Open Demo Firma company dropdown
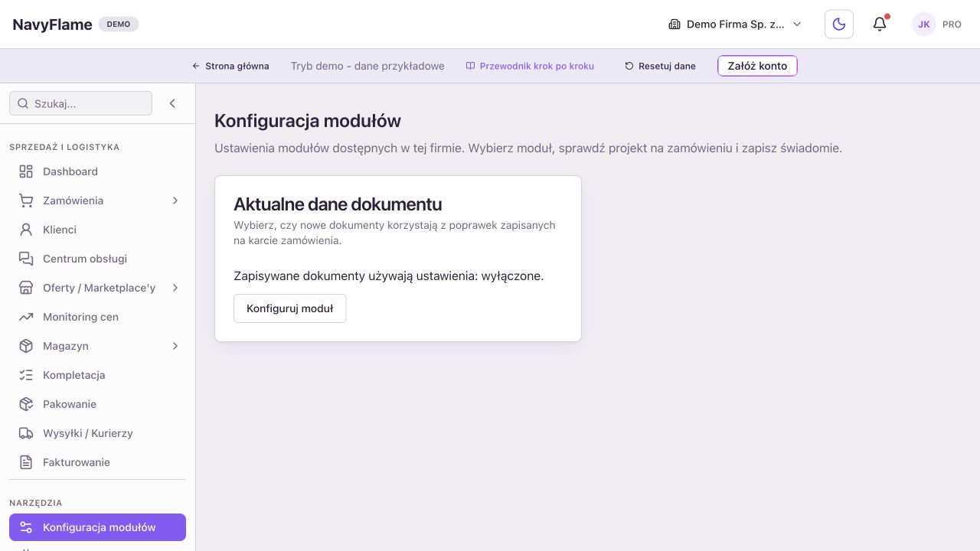Viewport: 980px width, 551px height. click(x=735, y=24)
